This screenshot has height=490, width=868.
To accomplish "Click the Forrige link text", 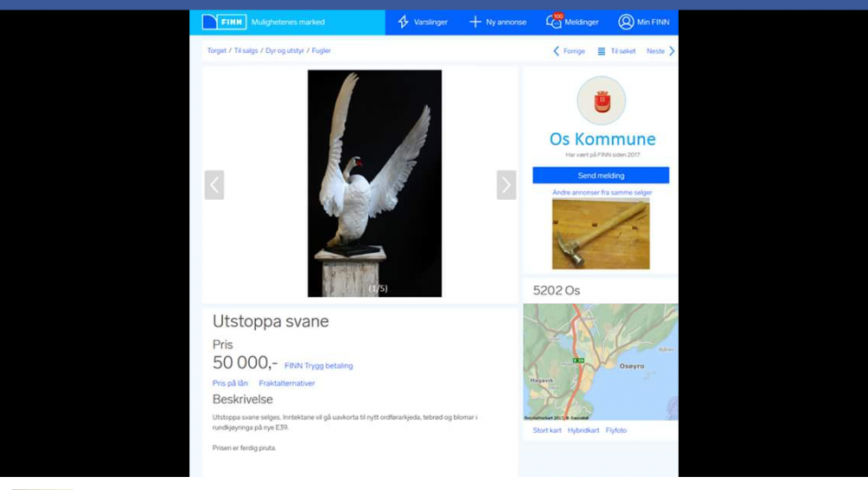I will (574, 51).
